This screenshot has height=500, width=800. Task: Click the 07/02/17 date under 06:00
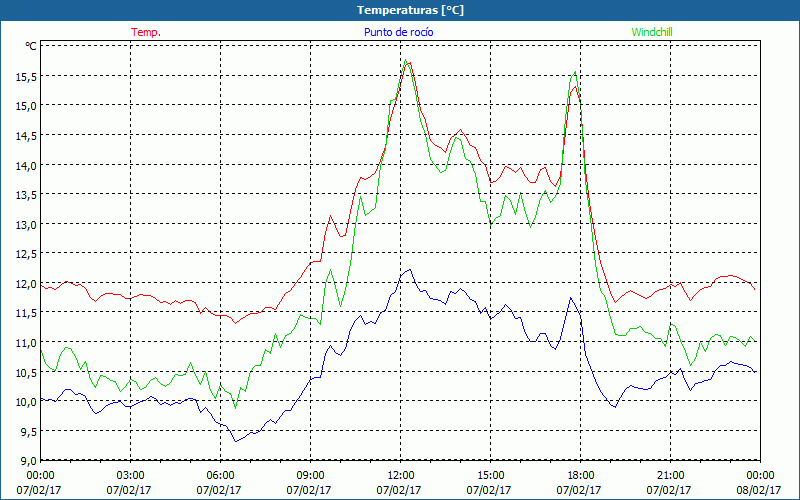point(219,490)
